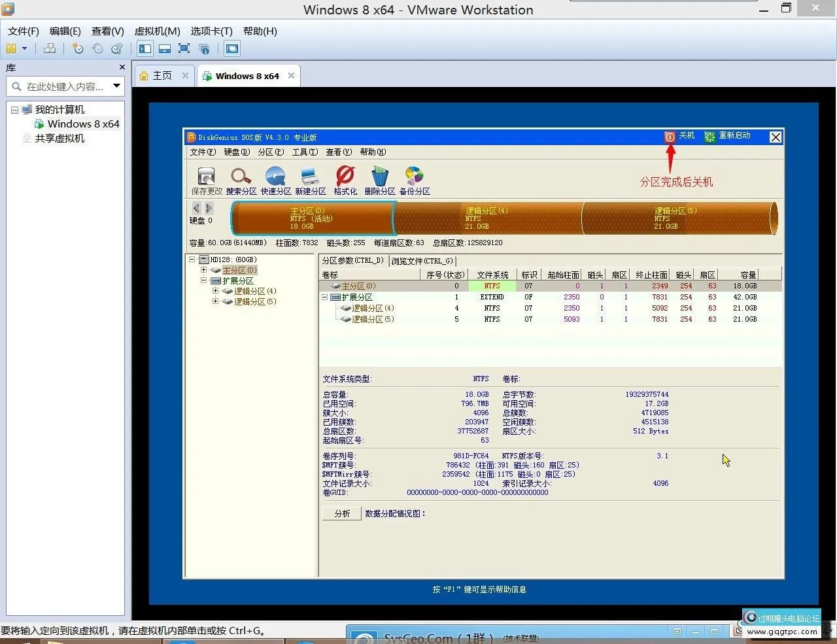Toggle VMware unity mode icon
The height and width of the screenshot is (644, 837).
click(205, 48)
